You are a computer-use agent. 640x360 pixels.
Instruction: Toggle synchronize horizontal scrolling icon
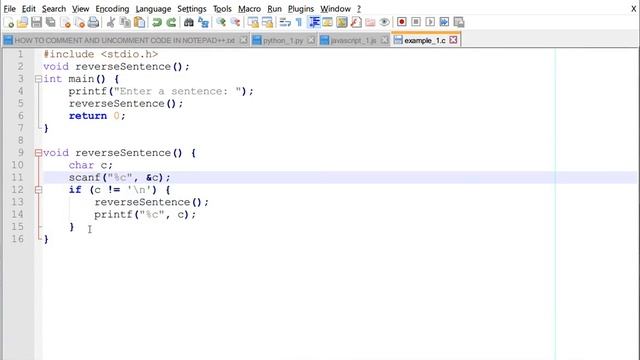point(267,22)
